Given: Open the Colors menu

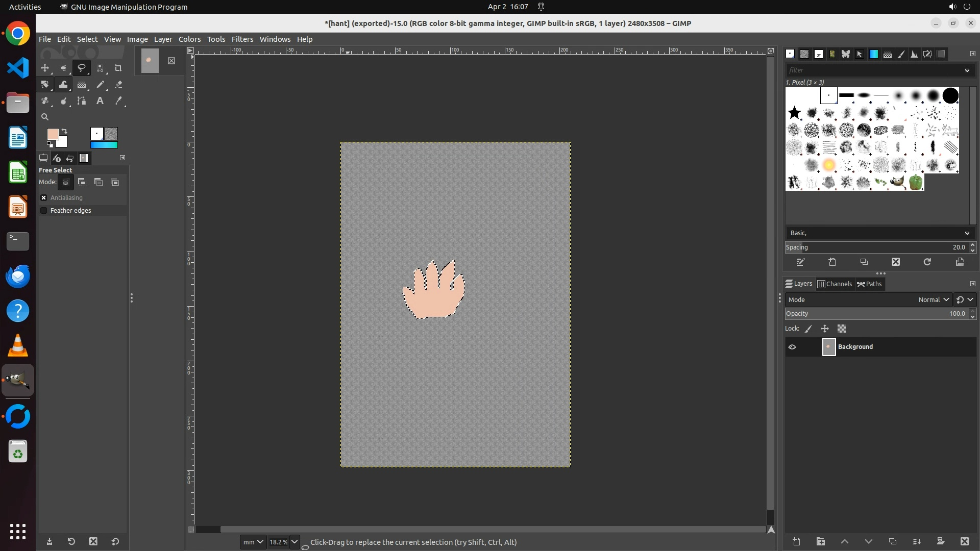Looking at the screenshot, I should [x=189, y=39].
